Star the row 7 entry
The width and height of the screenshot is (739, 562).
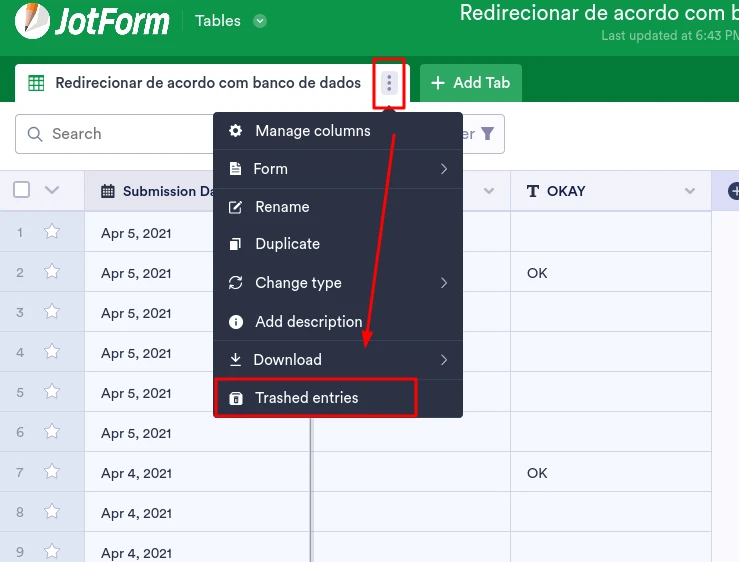pos(52,472)
